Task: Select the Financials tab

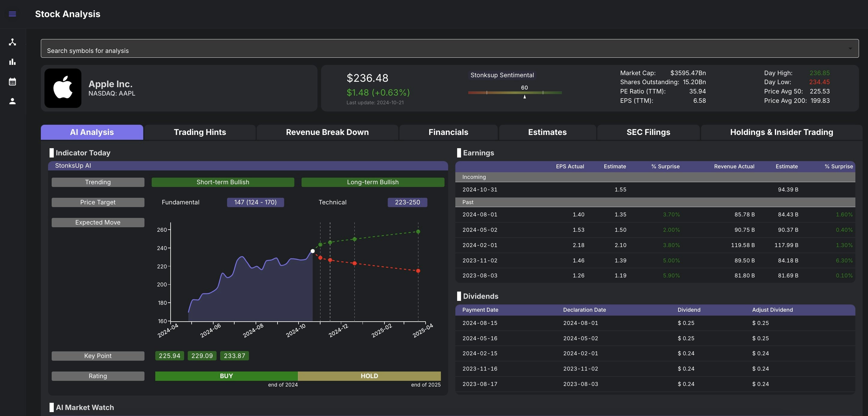Action: click(448, 132)
